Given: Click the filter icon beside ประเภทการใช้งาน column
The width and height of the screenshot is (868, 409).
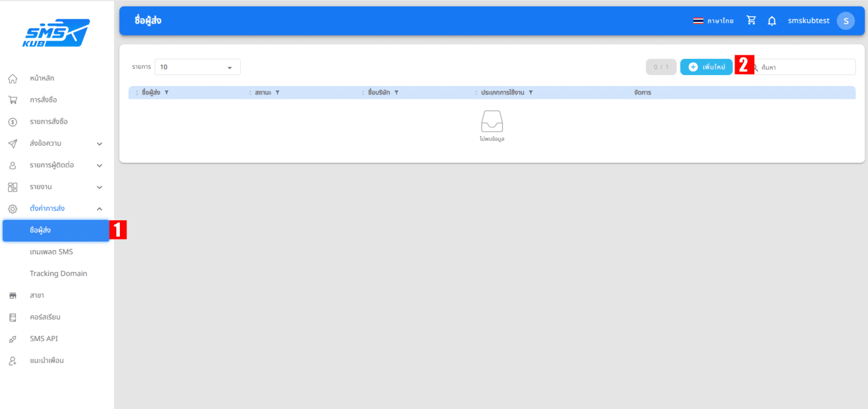Looking at the screenshot, I should pos(531,93).
